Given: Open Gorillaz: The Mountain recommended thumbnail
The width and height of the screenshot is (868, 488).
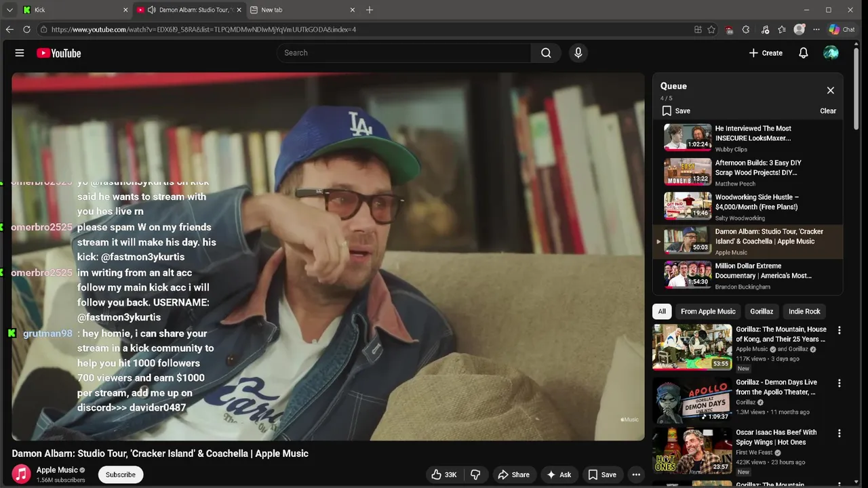Looking at the screenshot, I should click(x=692, y=347).
